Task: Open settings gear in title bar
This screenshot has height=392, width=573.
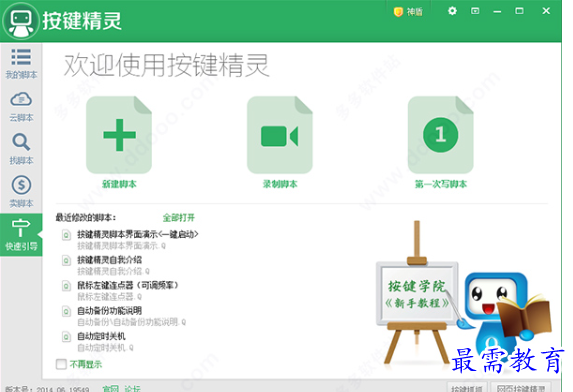Action: coord(452,11)
